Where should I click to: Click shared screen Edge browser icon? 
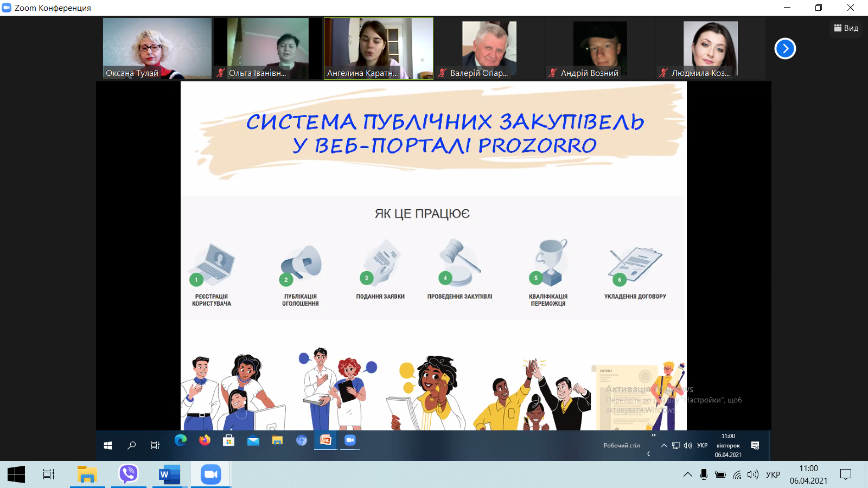click(181, 440)
